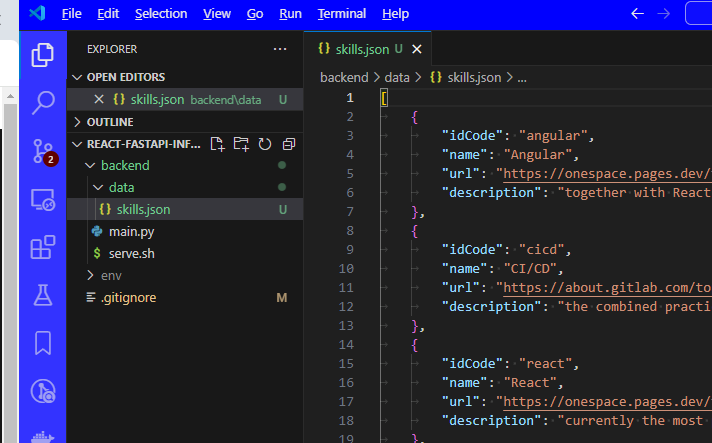Open the Search view in activity bar

[x=43, y=102]
